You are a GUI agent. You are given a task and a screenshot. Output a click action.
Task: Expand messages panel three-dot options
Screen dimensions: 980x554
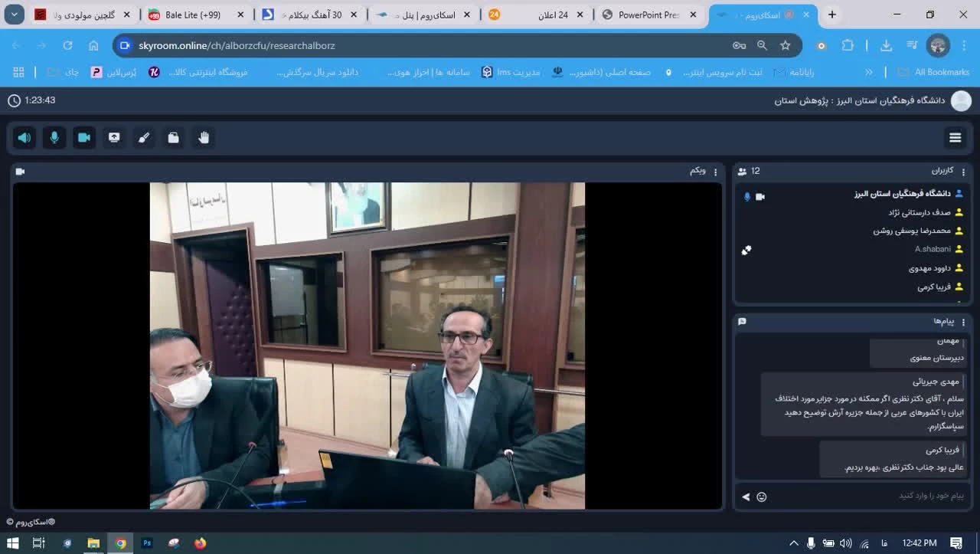(x=964, y=322)
